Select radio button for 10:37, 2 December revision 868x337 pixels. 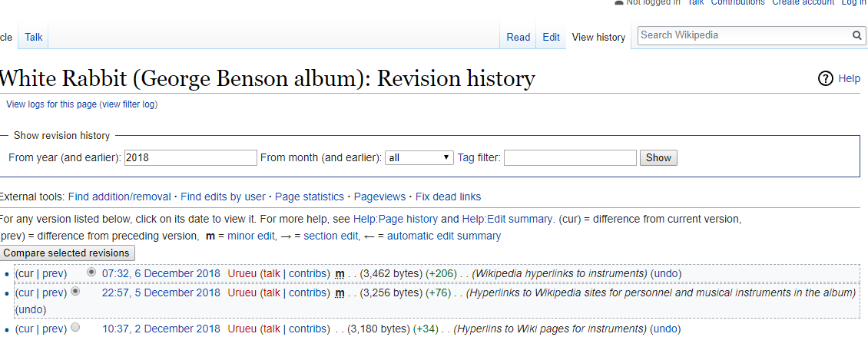click(75, 328)
